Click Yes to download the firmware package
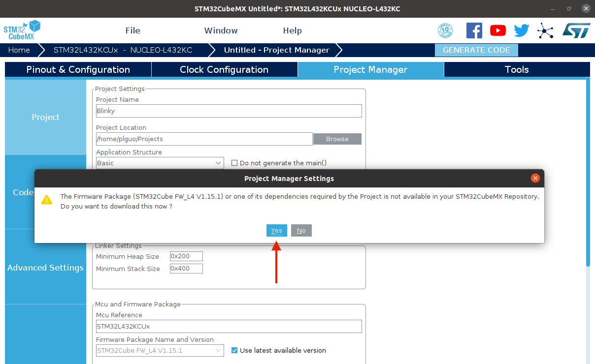 pyautogui.click(x=276, y=230)
